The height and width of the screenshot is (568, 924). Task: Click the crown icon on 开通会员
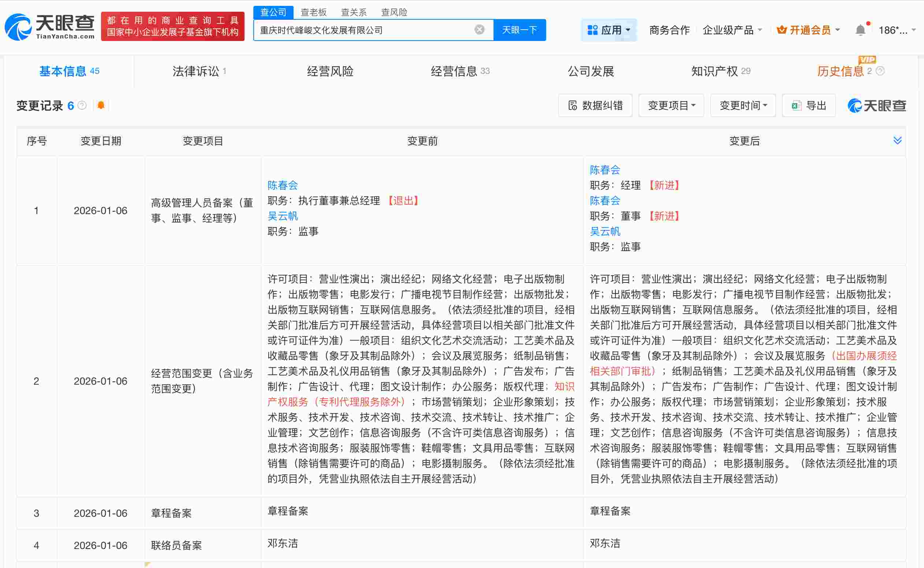point(783,30)
